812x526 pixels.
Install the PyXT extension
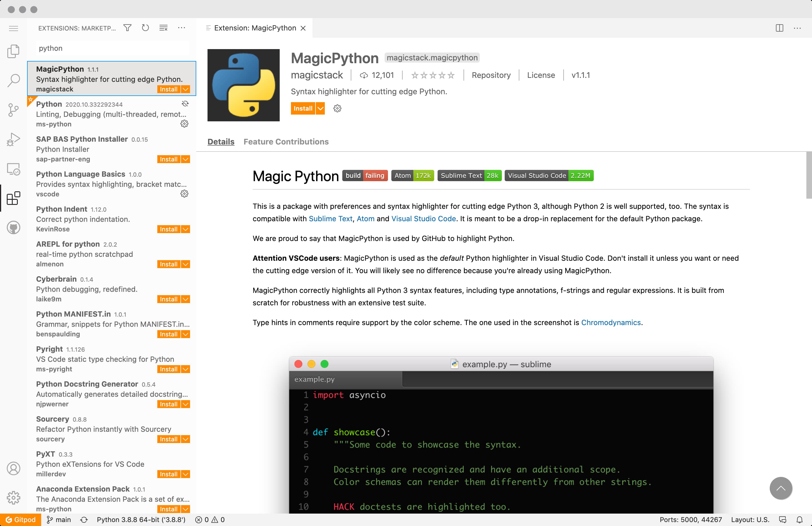coord(169,474)
